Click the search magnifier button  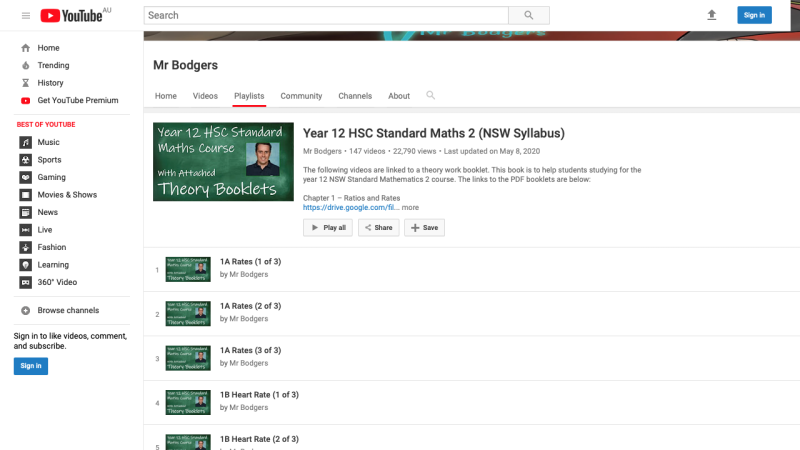click(x=528, y=15)
